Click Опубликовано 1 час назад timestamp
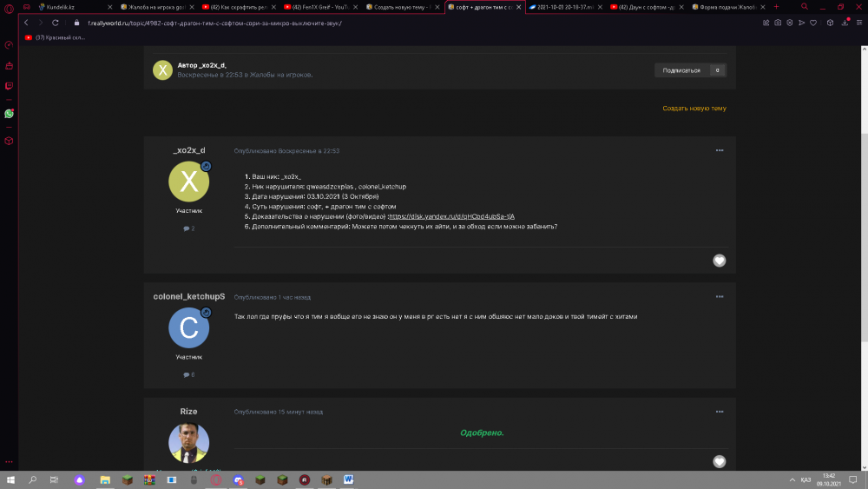868x489 pixels. coord(272,297)
